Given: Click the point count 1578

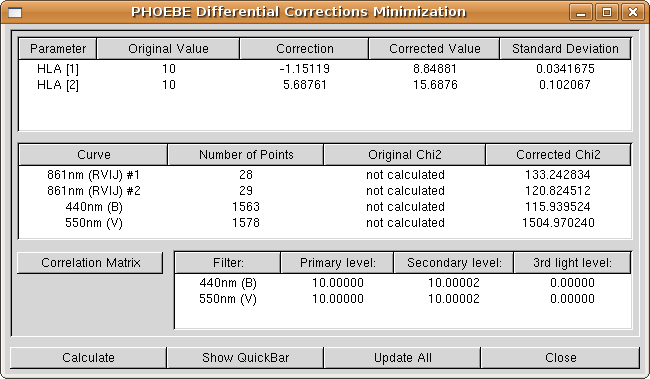Looking at the screenshot, I should tap(246, 223).
